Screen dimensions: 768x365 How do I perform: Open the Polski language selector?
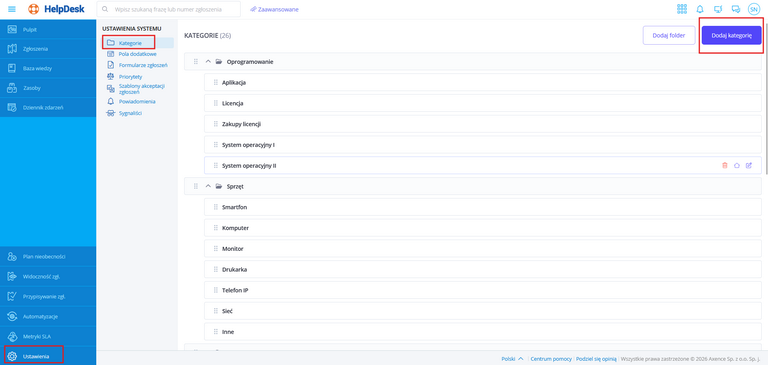pyautogui.click(x=512, y=359)
